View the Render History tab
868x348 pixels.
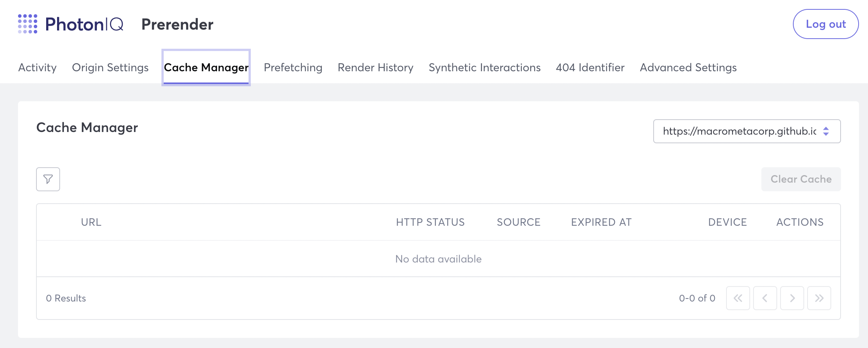pyautogui.click(x=375, y=67)
